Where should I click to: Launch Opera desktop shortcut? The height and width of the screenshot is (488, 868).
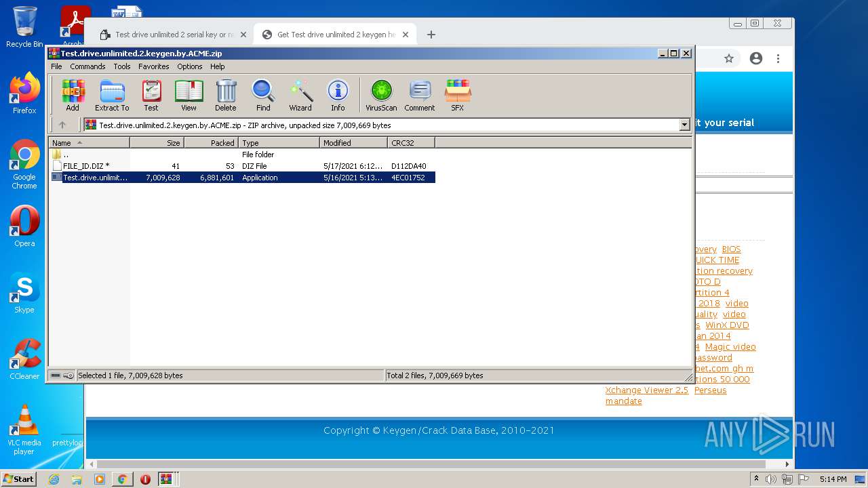click(24, 226)
